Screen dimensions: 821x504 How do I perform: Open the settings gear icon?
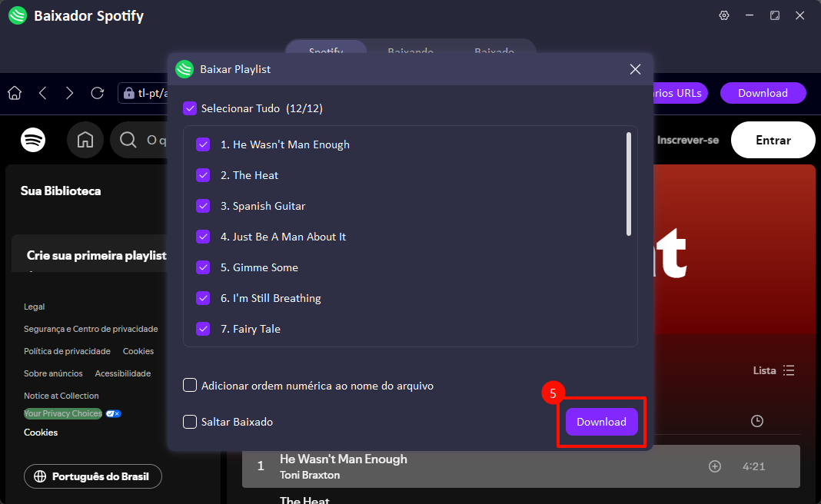pos(723,15)
